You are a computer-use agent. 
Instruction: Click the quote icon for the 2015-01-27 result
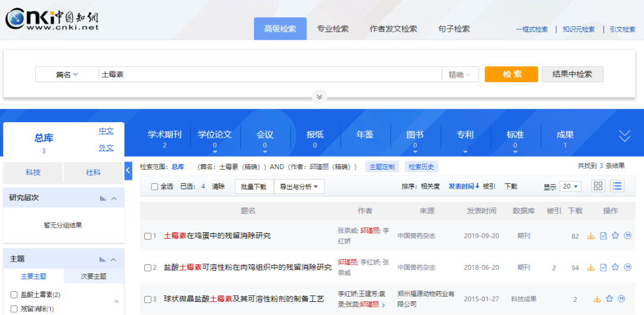621,299
